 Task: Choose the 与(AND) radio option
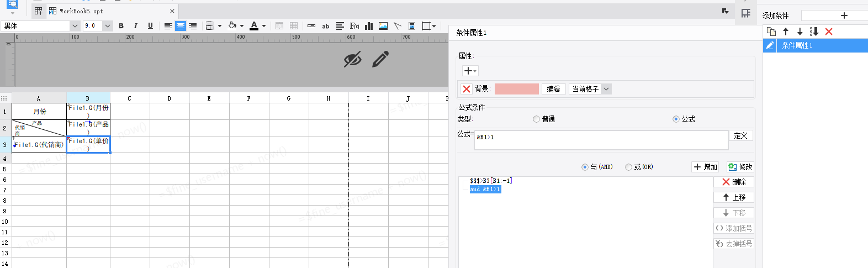pyautogui.click(x=585, y=167)
